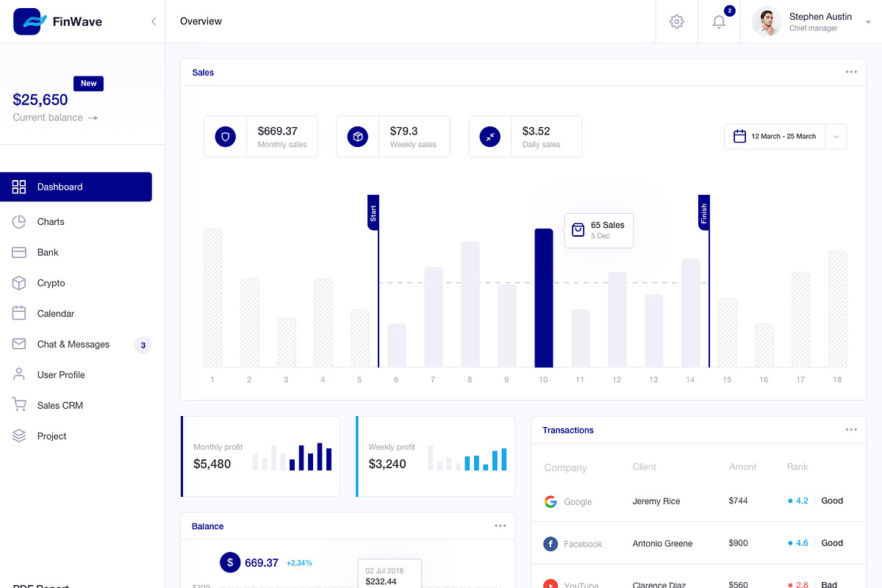Click the Sales CRM cart icon

[x=19, y=404]
